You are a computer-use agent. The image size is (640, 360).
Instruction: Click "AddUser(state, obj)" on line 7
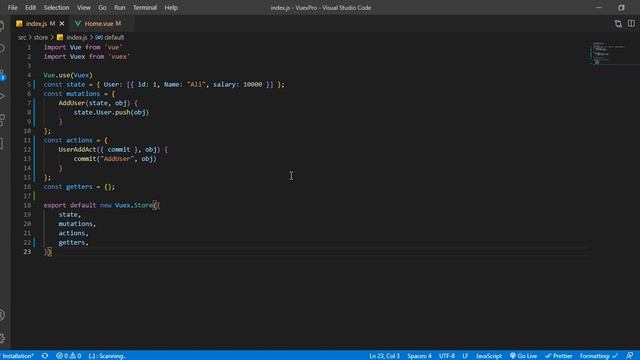94,103
